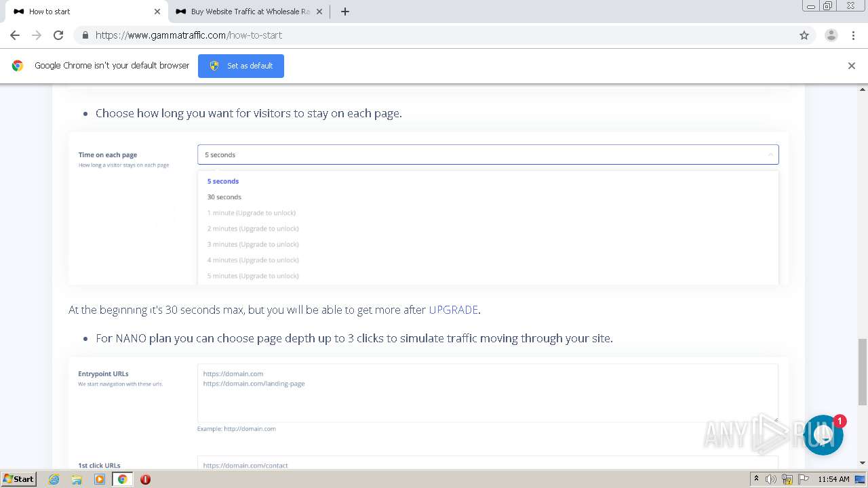The height and width of the screenshot is (488, 868).
Task: Click the scrollbar down arrow
Action: pos(863,463)
